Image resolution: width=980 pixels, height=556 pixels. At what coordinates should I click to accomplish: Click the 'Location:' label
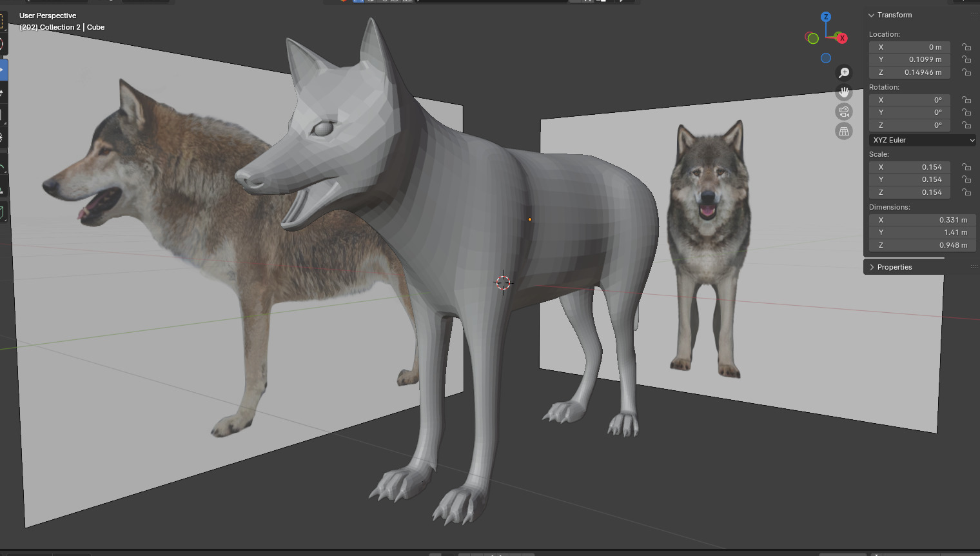(x=885, y=34)
